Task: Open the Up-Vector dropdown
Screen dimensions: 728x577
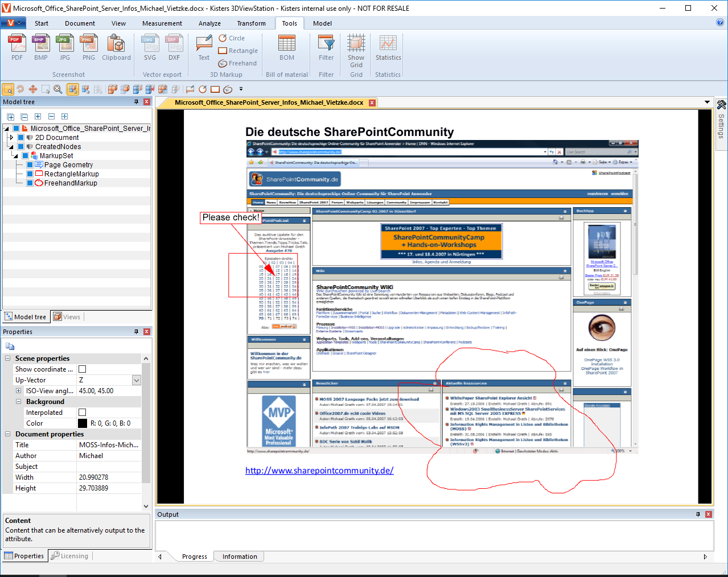Action: (136, 380)
